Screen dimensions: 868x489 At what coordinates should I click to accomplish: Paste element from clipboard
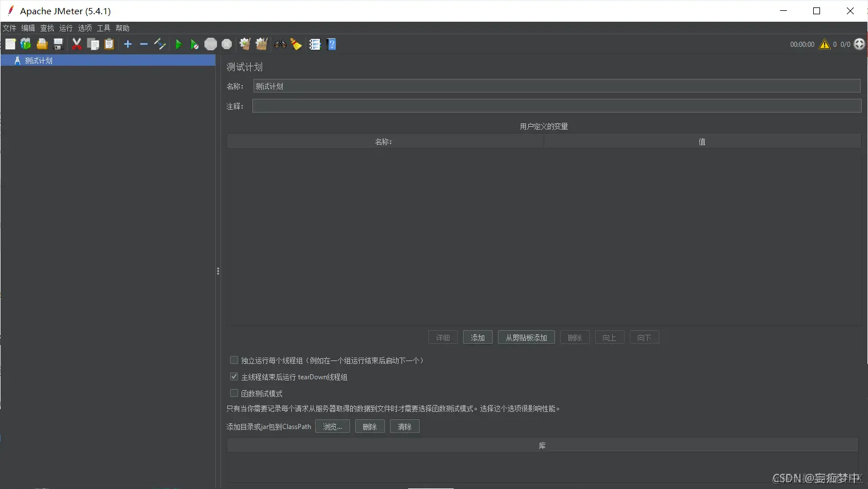click(x=109, y=44)
